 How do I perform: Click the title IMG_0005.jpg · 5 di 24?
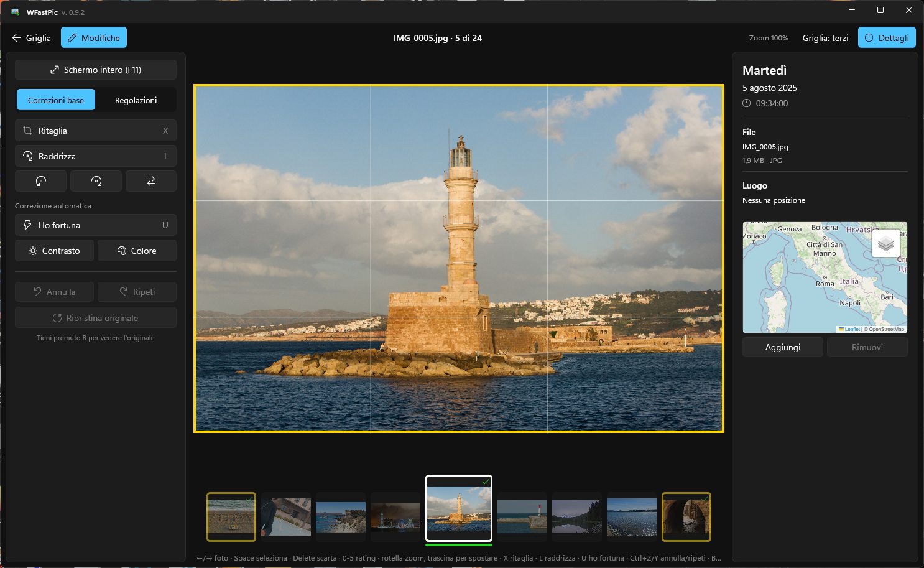pos(438,38)
